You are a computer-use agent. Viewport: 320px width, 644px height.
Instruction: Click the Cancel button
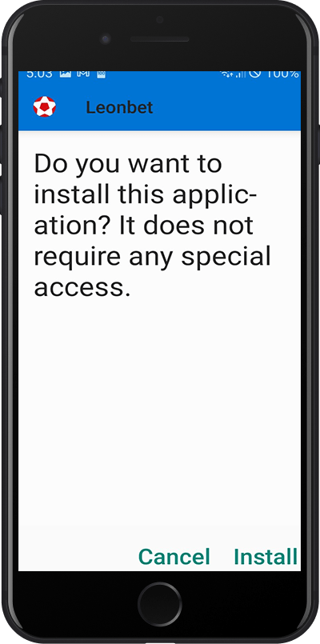174,557
